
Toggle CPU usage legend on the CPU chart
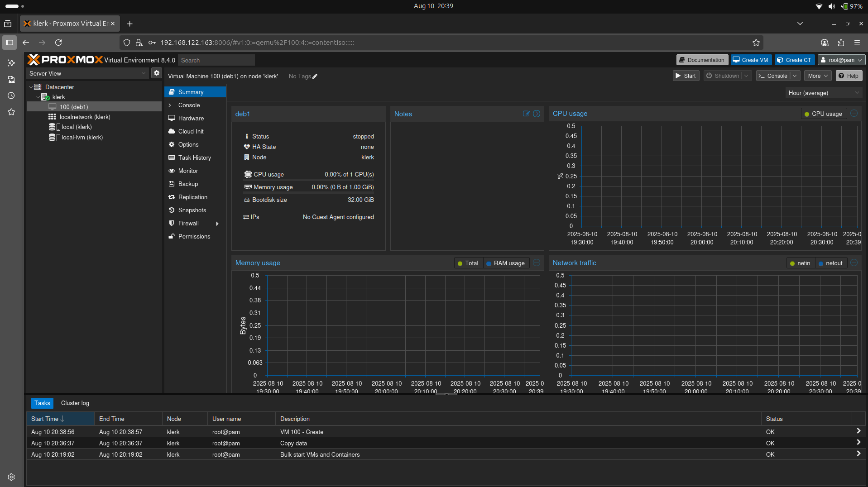823,114
